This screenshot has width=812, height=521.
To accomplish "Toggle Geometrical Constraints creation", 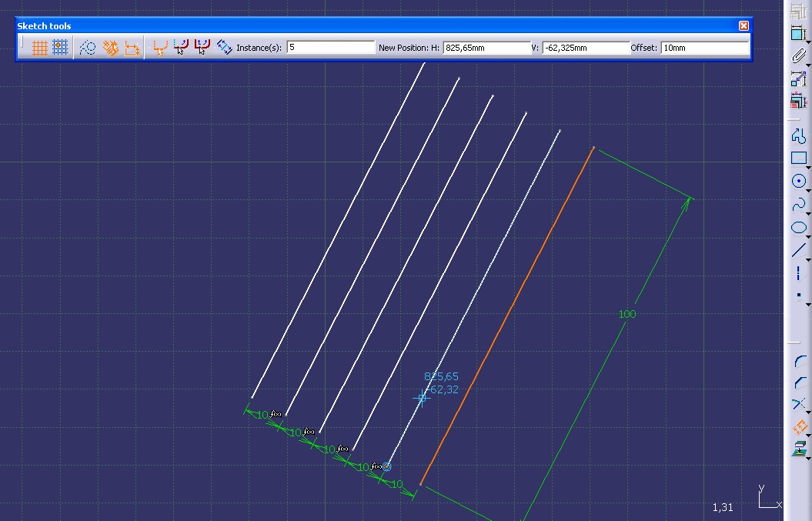I will pyautogui.click(x=110, y=48).
